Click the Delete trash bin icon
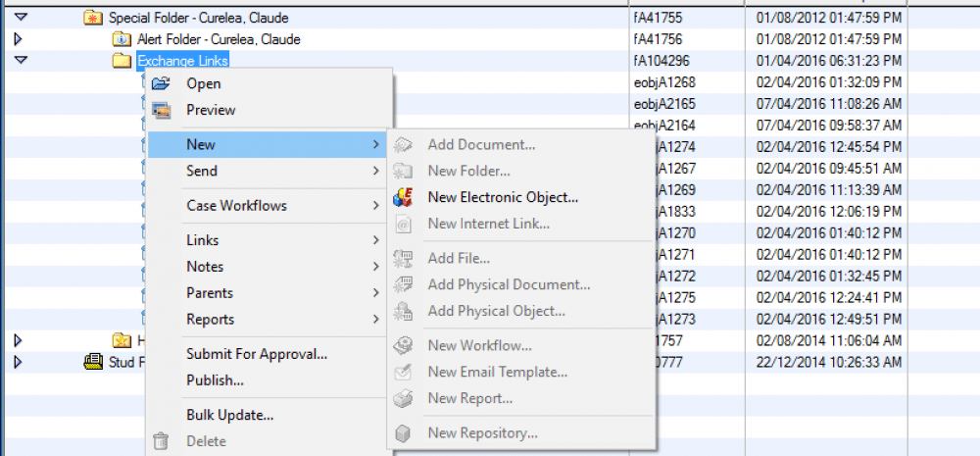 (x=162, y=442)
